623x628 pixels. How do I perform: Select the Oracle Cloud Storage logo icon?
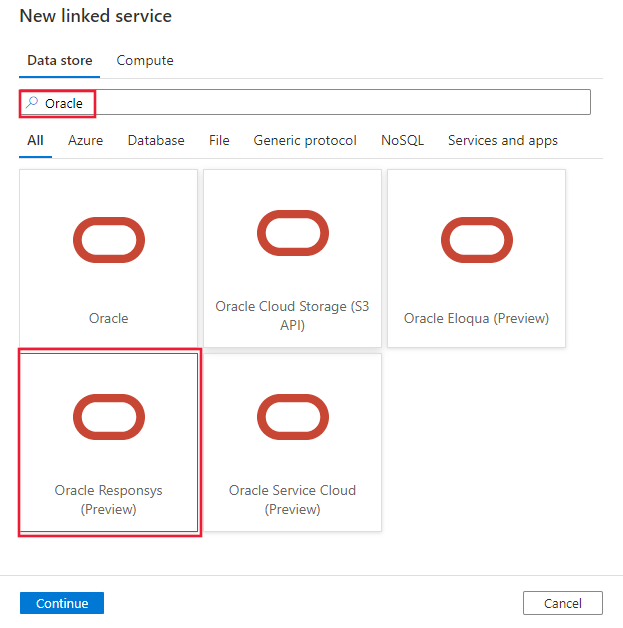point(292,233)
